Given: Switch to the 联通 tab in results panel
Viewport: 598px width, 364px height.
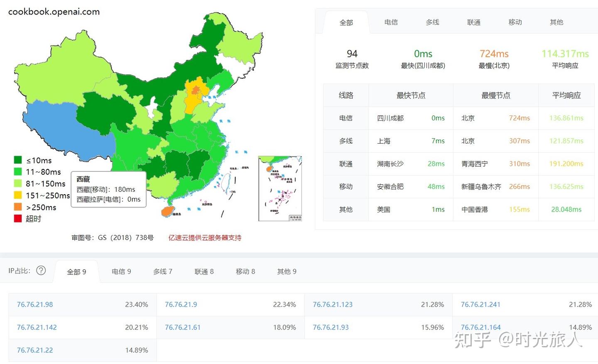Looking at the screenshot, I should coord(473,22).
